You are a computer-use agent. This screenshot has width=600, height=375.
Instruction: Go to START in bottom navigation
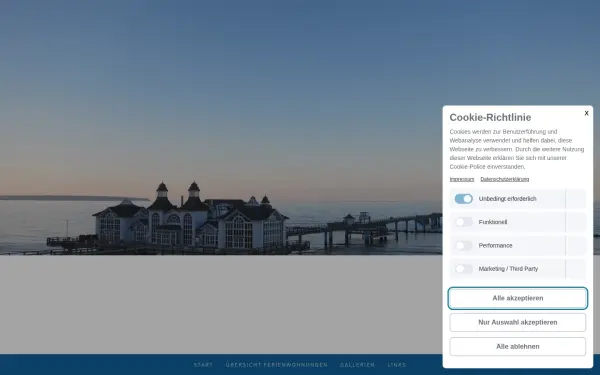point(203,365)
